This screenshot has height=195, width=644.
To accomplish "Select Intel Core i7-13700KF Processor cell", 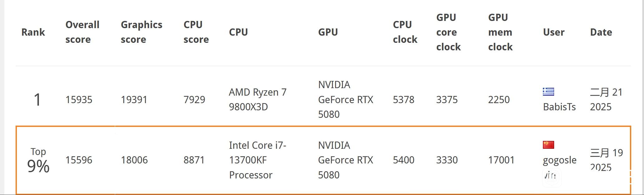I will click(258, 160).
